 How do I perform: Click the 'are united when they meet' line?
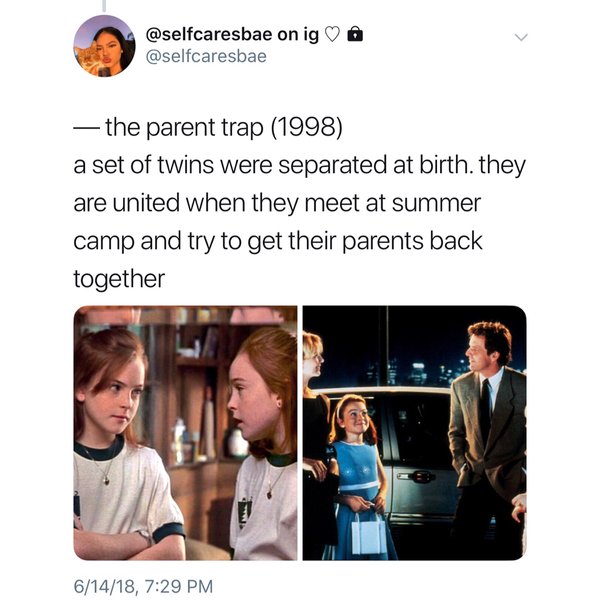click(277, 203)
